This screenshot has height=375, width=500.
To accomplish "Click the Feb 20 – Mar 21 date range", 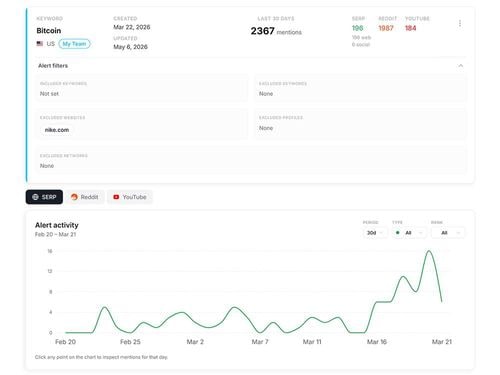I will coord(55,234).
